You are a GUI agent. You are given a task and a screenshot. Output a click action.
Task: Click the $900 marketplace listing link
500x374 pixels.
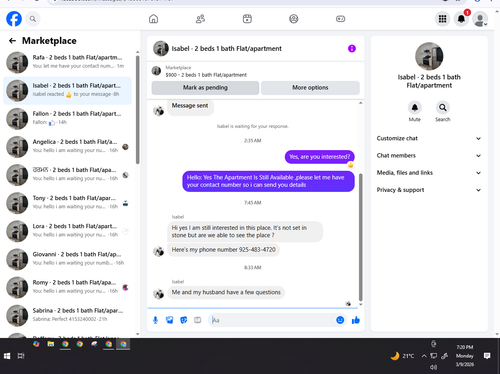coord(206,75)
